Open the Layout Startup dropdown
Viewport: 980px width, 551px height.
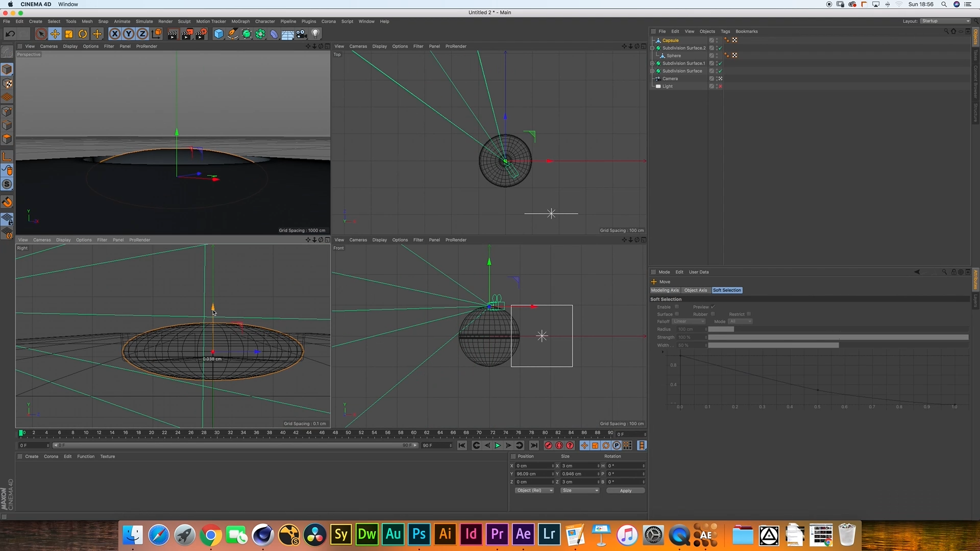[x=945, y=21]
